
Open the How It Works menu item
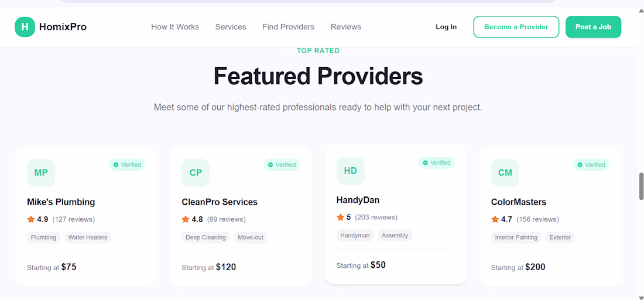tap(175, 27)
